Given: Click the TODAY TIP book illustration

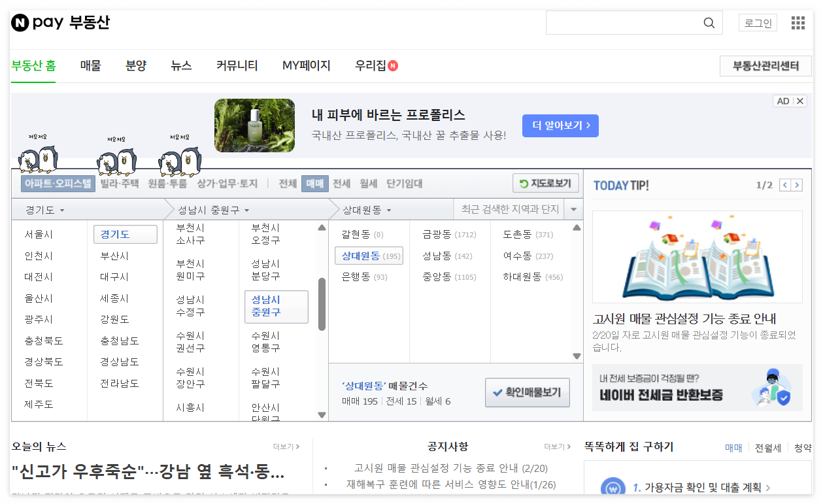Looking at the screenshot, I should (697, 257).
